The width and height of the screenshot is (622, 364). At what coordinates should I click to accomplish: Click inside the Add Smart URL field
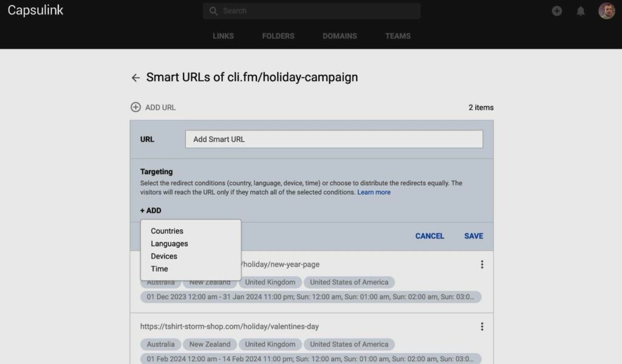(333, 139)
